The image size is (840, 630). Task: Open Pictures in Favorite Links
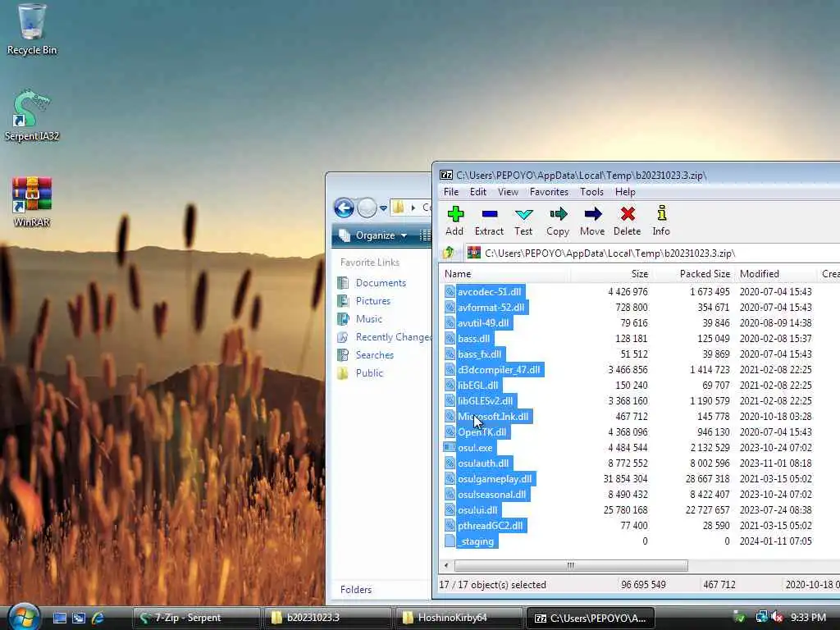(373, 301)
